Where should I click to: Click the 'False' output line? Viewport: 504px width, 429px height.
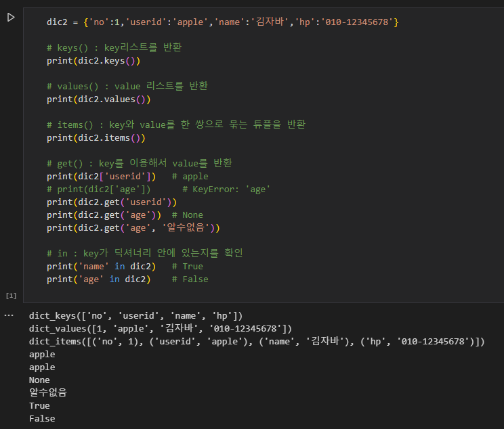click(42, 419)
